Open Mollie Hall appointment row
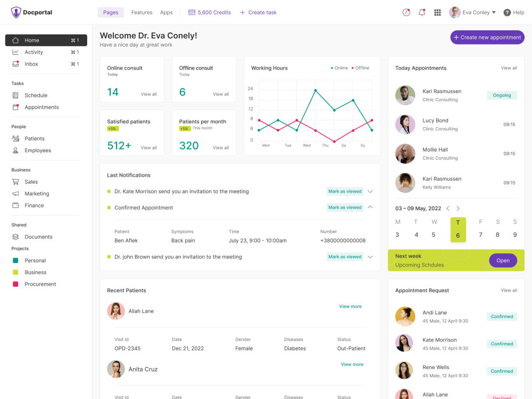This screenshot has height=399, width=532. click(456, 154)
